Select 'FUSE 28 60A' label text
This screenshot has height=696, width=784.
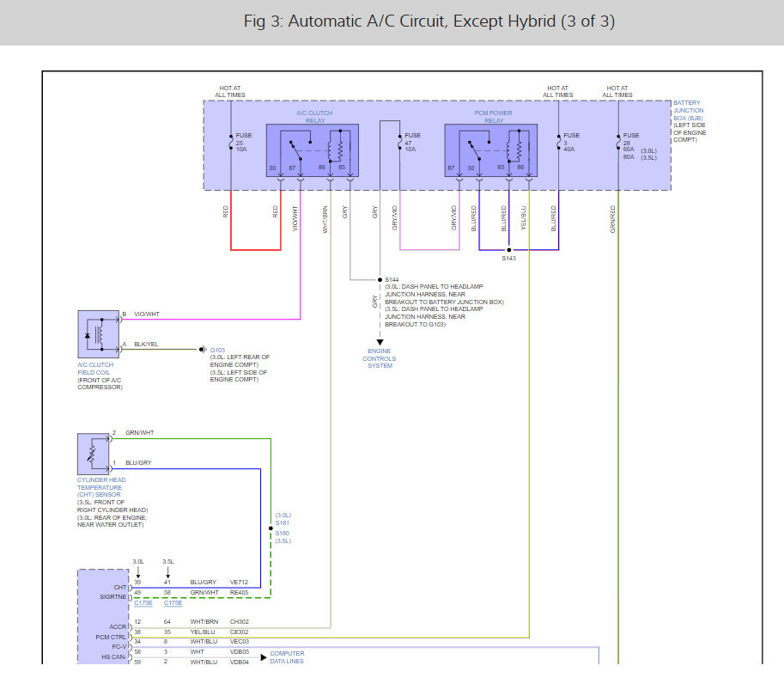pos(631,142)
